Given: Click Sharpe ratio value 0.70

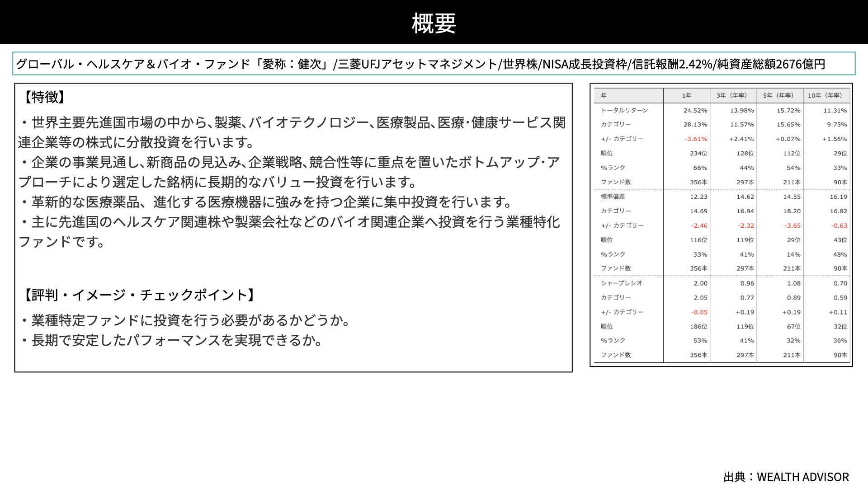Looking at the screenshot, I should (x=840, y=283).
